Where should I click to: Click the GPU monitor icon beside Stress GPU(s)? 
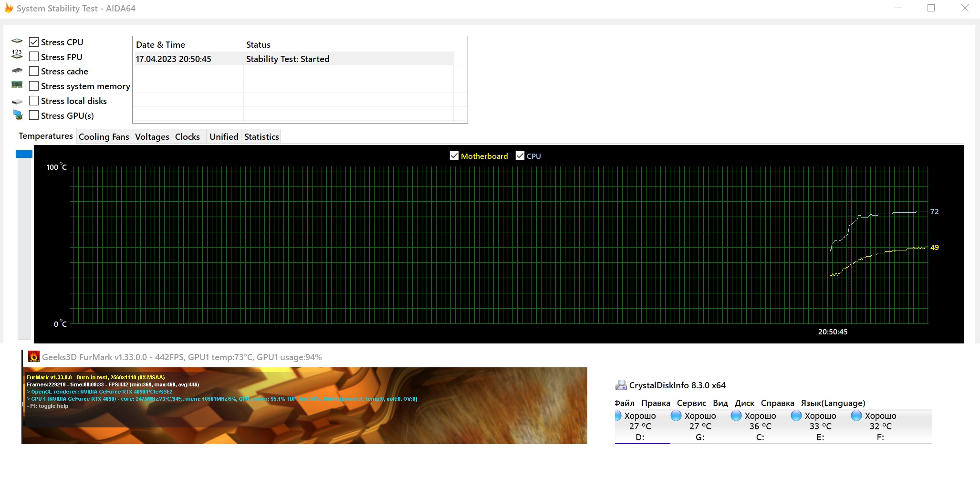tap(18, 115)
